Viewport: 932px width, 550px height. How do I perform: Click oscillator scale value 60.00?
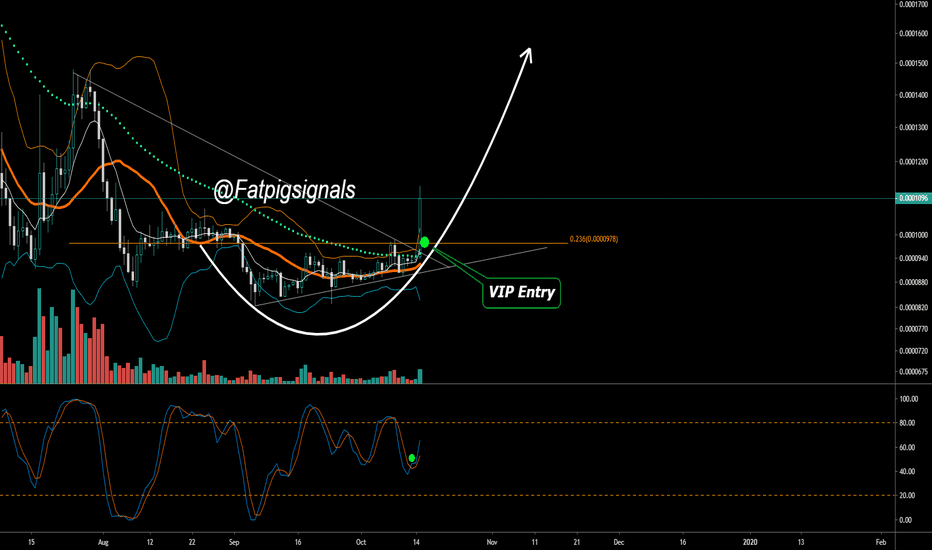coord(907,448)
